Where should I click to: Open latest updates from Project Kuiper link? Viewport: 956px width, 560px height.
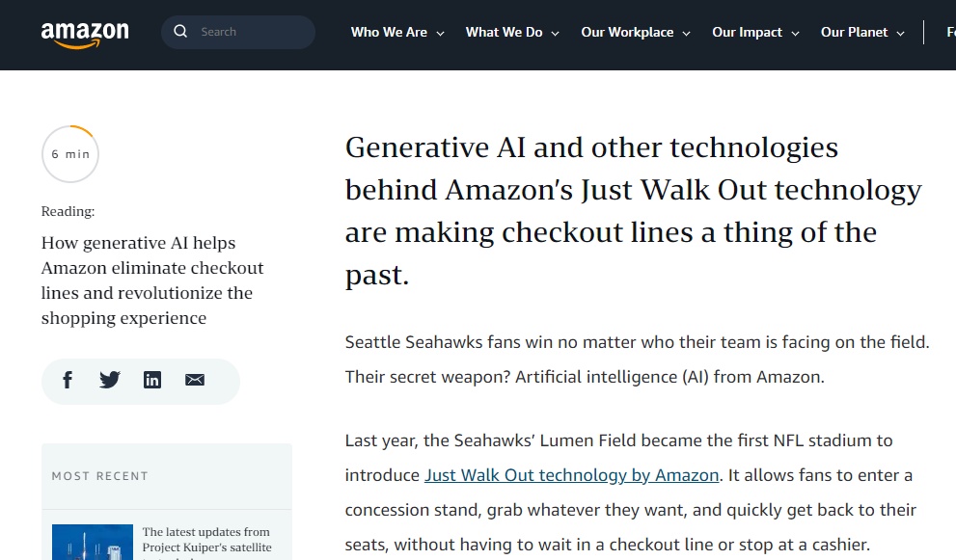(206, 543)
